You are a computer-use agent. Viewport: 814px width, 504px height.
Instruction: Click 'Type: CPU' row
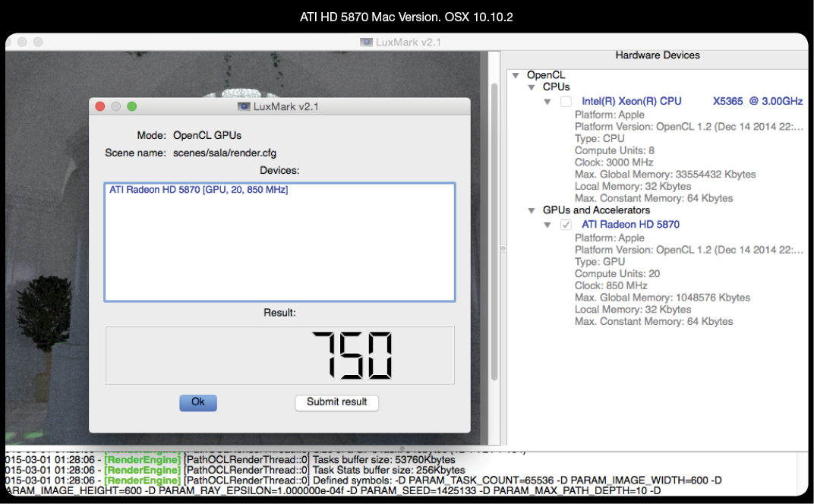[599, 139]
